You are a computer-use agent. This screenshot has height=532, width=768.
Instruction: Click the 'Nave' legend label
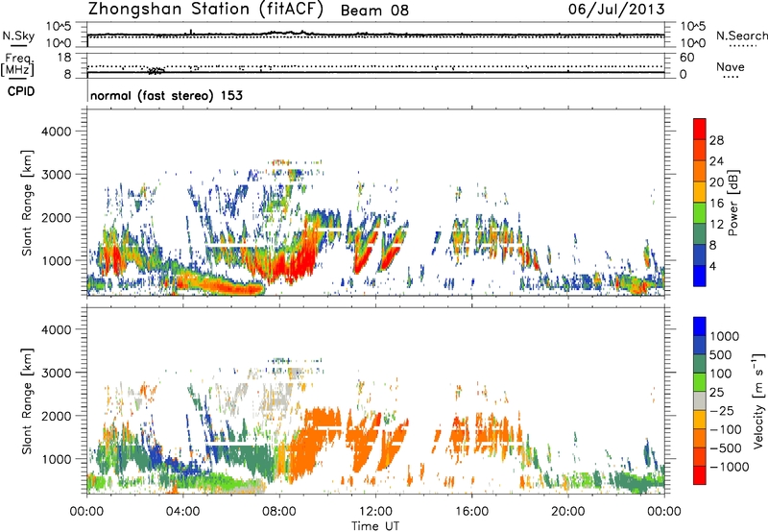pyautogui.click(x=730, y=66)
